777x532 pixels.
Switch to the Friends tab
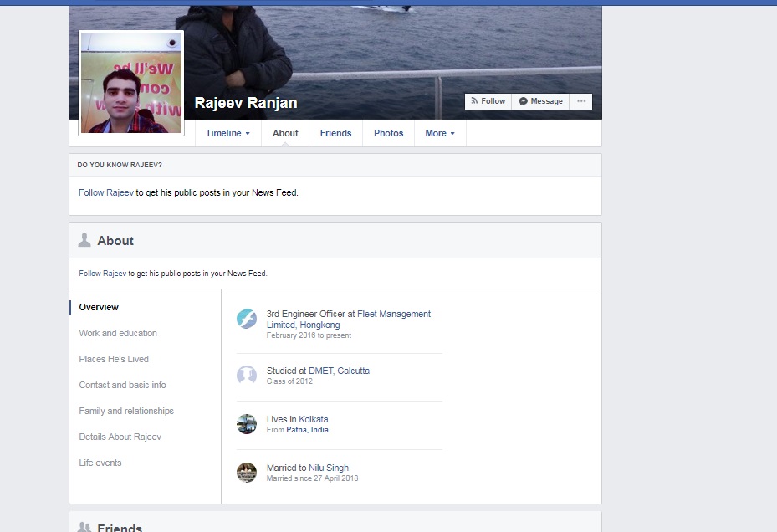click(x=335, y=133)
